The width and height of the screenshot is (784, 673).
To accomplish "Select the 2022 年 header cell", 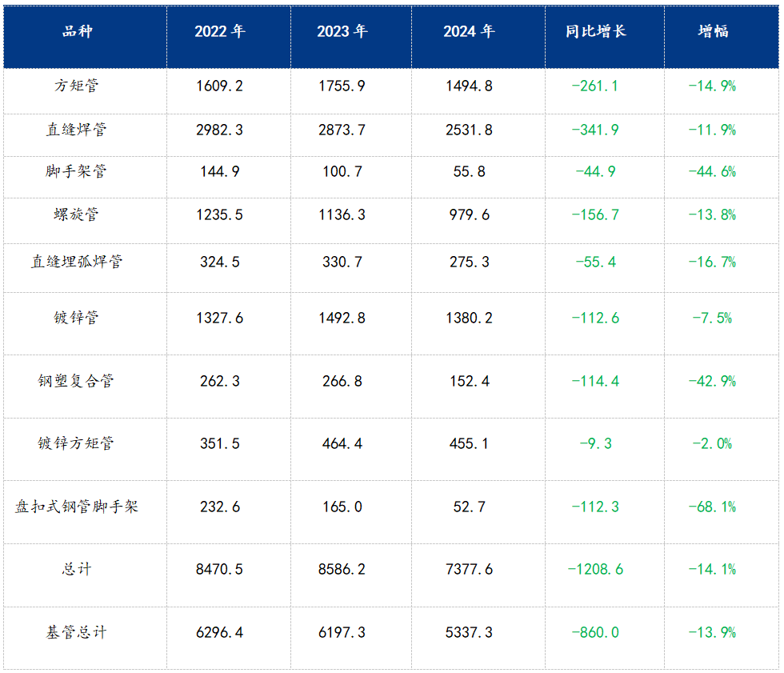I will pos(219,31).
